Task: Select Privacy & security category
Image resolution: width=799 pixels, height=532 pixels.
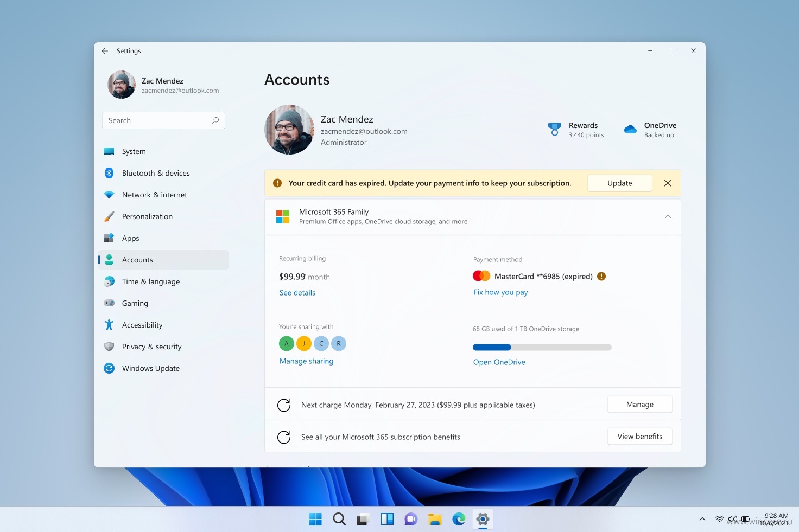Action: point(163,347)
